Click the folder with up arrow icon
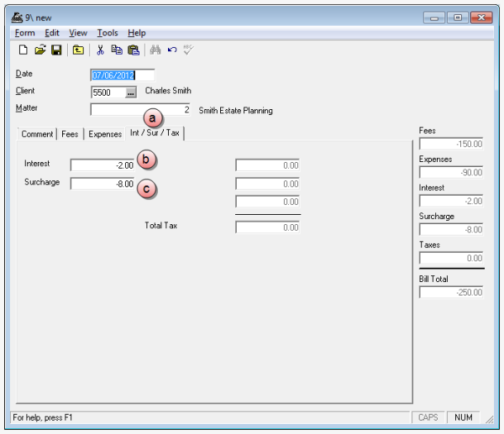504x434 pixels. tap(78, 50)
